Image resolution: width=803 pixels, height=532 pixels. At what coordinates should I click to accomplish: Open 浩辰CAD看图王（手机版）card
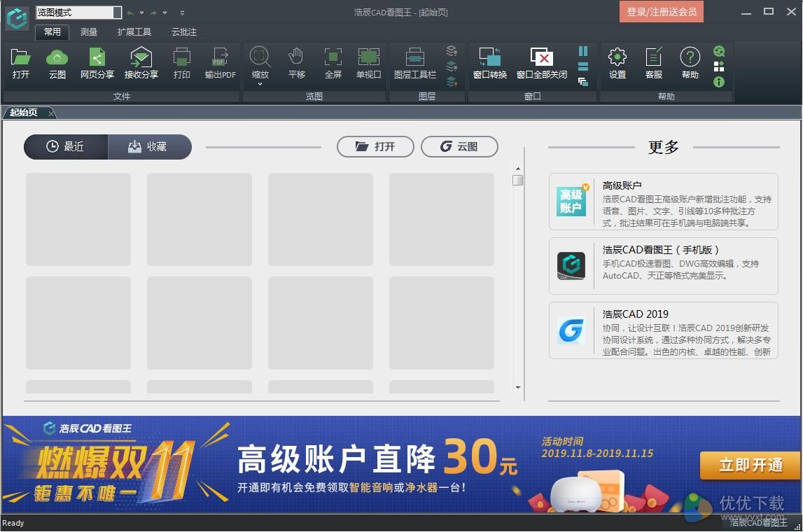pyautogui.click(x=663, y=266)
